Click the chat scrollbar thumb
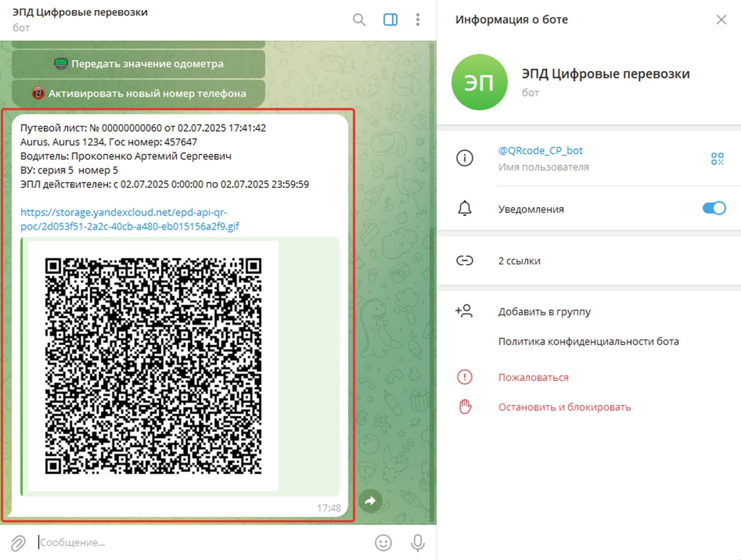The width and height of the screenshot is (741, 560). 433,375
